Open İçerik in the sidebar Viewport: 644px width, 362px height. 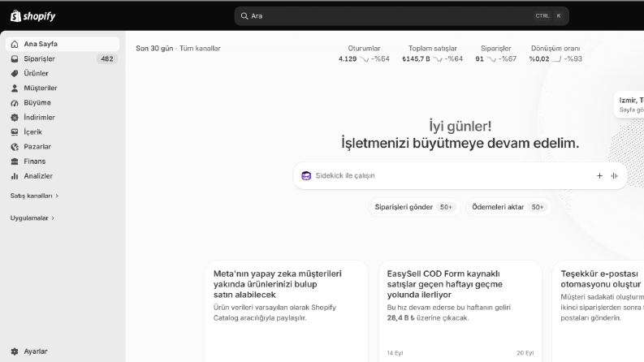pos(63,132)
